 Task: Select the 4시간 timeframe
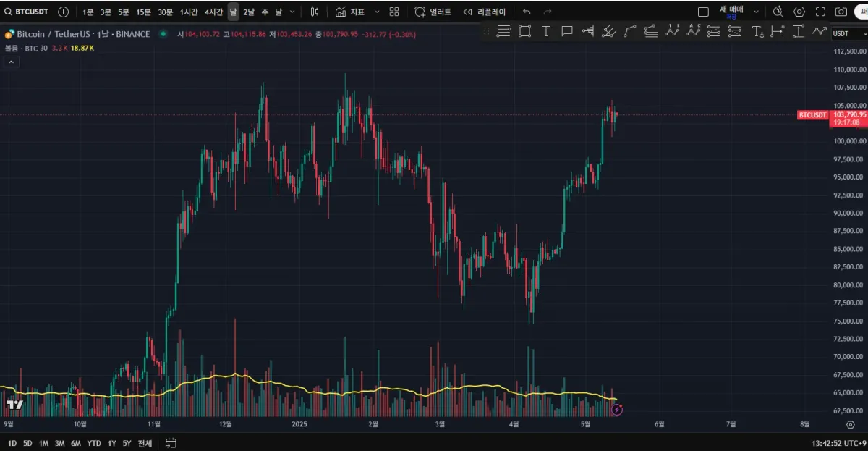(x=213, y=12)
